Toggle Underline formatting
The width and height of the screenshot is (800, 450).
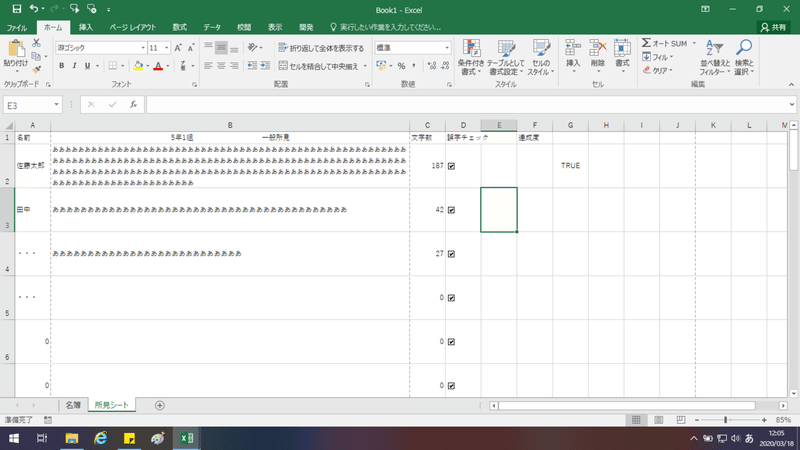[87, 66]
